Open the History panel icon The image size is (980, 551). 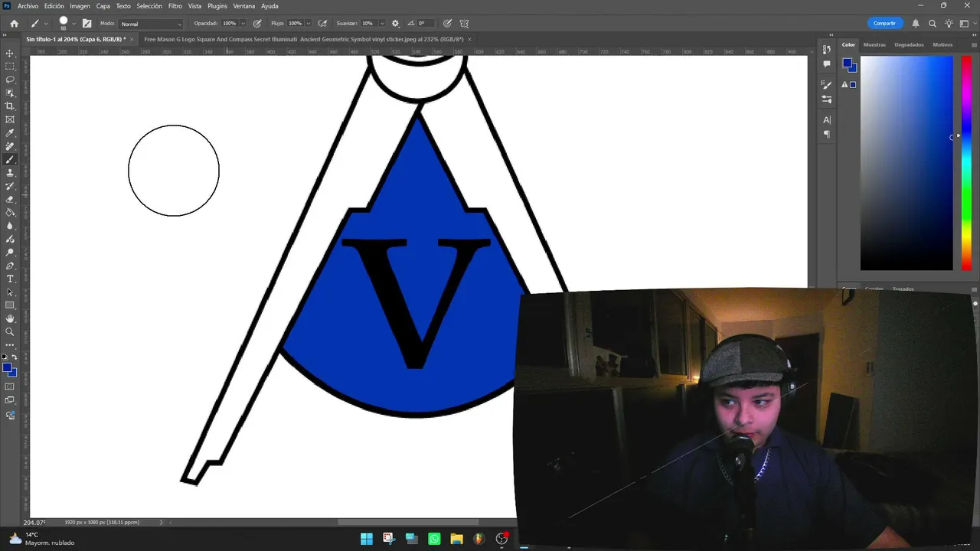coord(827,50)
